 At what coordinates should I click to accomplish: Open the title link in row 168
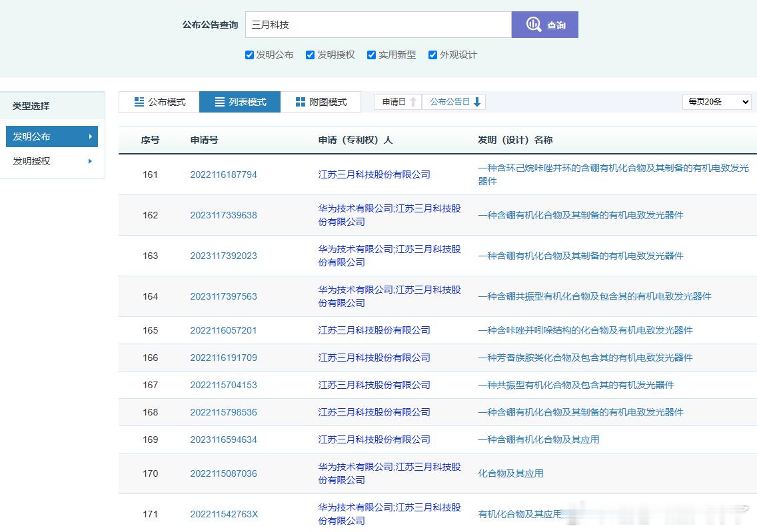point(581,412)
